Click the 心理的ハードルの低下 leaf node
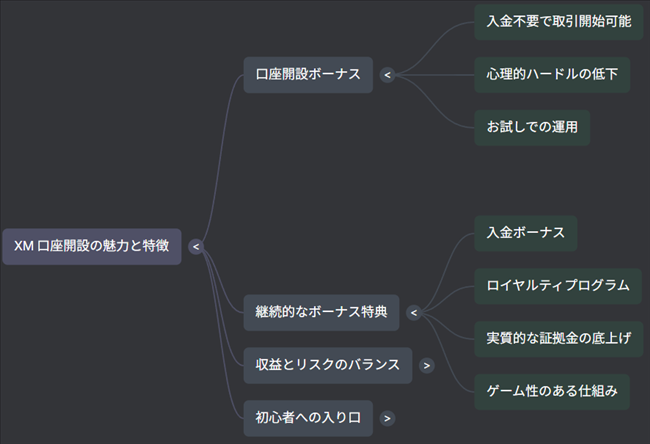The image size is (650, 444). coord(551,74)
